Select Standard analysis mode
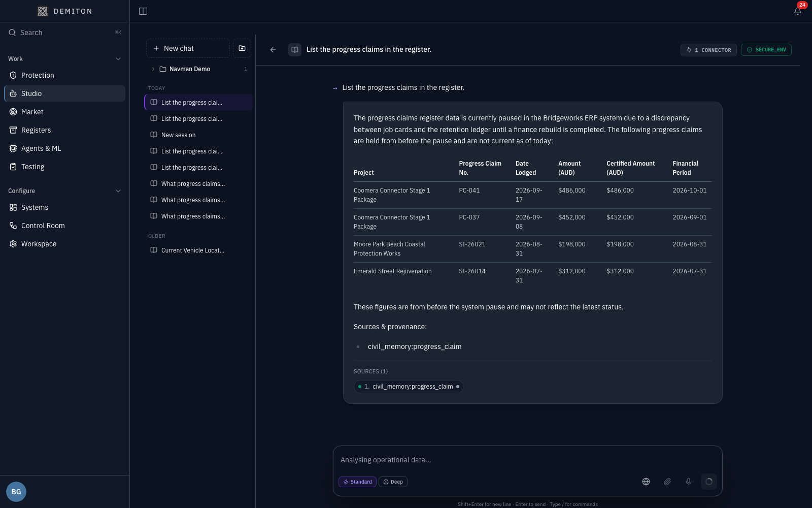The width and height of the screenshot is (812, 508). pyautogui.click(x=357, y=482)
